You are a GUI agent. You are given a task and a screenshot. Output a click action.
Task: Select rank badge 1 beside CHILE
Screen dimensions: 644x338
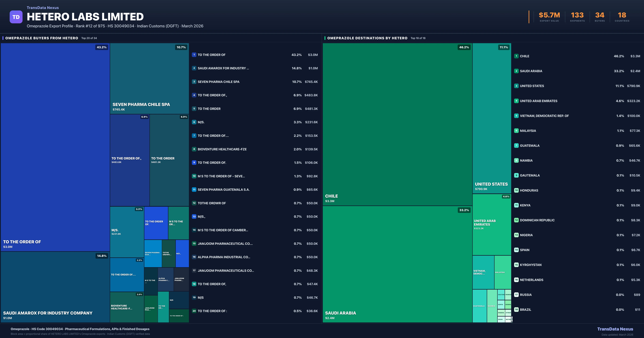click(x=516, y=56)
